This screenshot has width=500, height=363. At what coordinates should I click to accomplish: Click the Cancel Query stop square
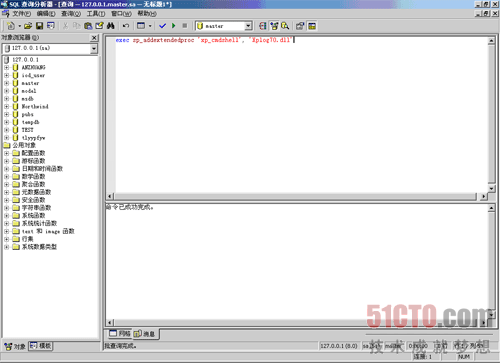(x=185, y=26)
